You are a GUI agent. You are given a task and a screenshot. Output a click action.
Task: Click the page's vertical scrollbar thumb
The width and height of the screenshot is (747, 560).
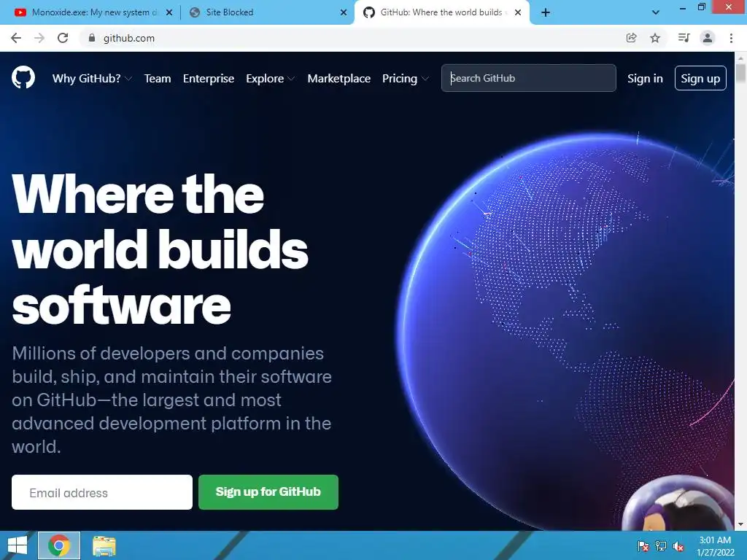(x=740, y=74)
